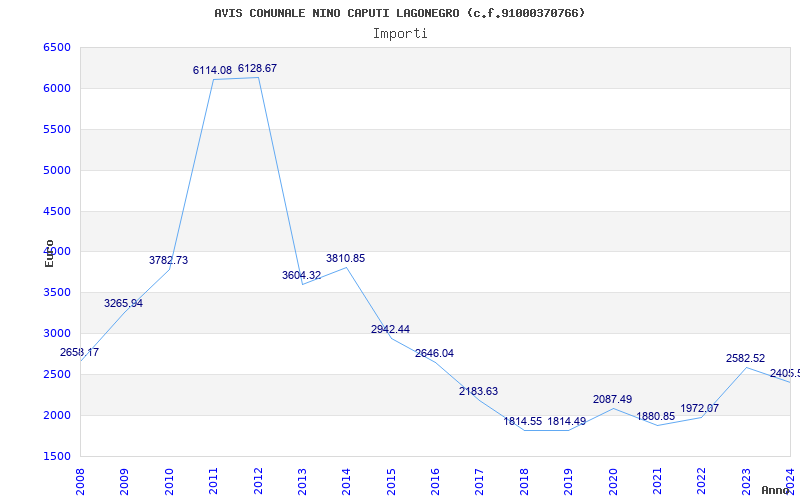Screen dimensions: 800x500
Task: Click the x-axis year 2019
Action: pos(568,482)
